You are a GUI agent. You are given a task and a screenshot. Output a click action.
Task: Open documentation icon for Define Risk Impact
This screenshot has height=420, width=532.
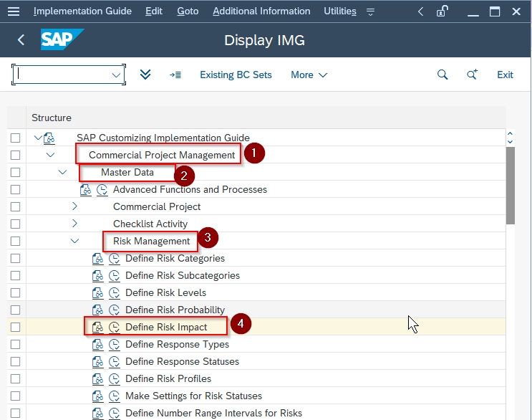(97, 328)
